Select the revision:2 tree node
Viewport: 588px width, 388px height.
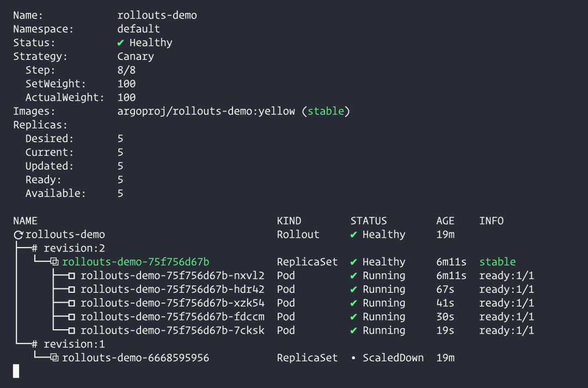68,249
